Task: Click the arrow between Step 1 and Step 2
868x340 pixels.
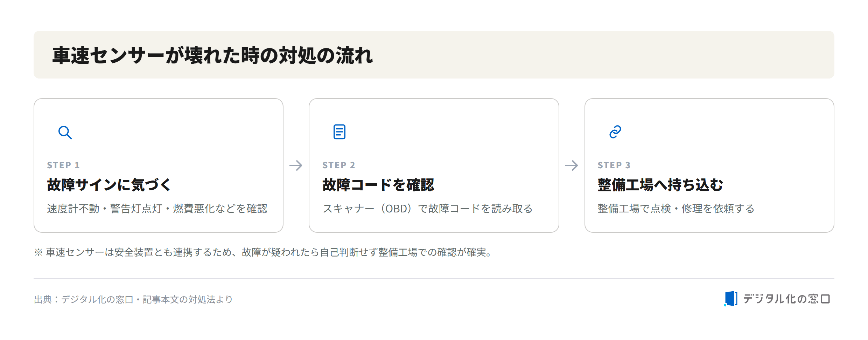Action: (296, 165)
